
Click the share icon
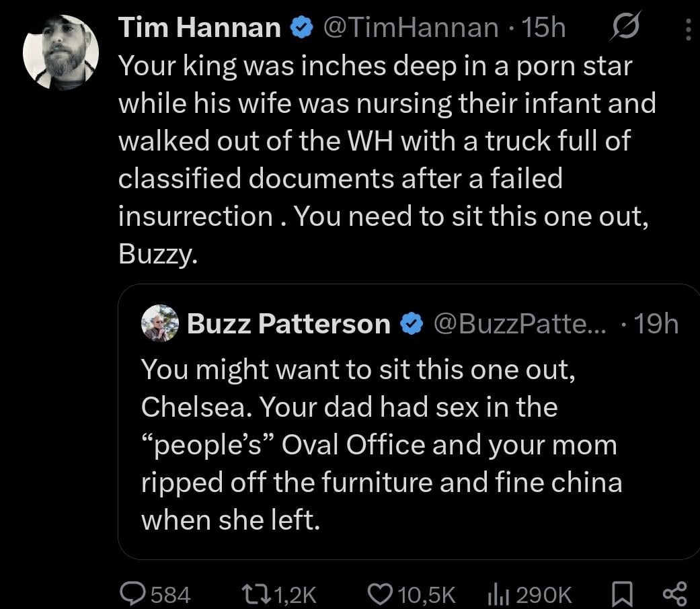point(673,593)
